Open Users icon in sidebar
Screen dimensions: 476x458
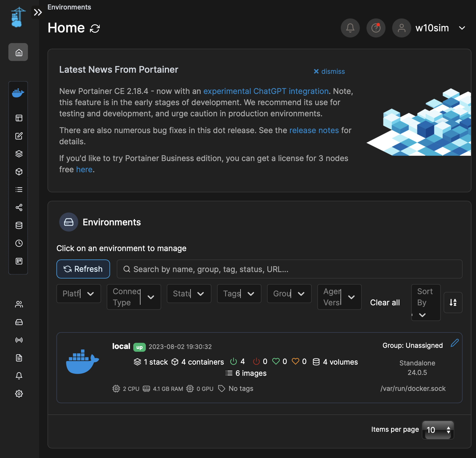point(19,304)
